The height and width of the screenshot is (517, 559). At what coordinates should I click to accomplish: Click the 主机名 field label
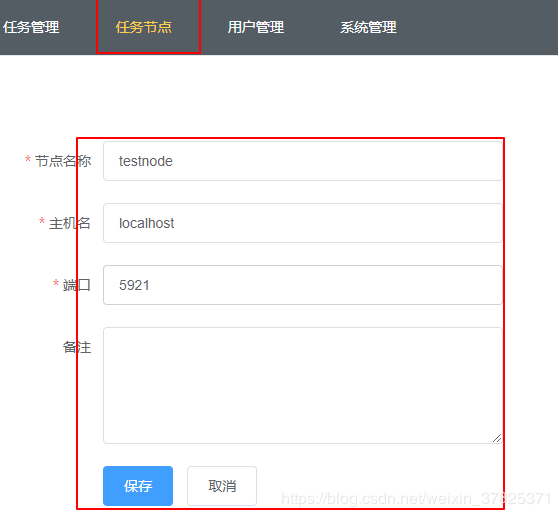[70, 223]
